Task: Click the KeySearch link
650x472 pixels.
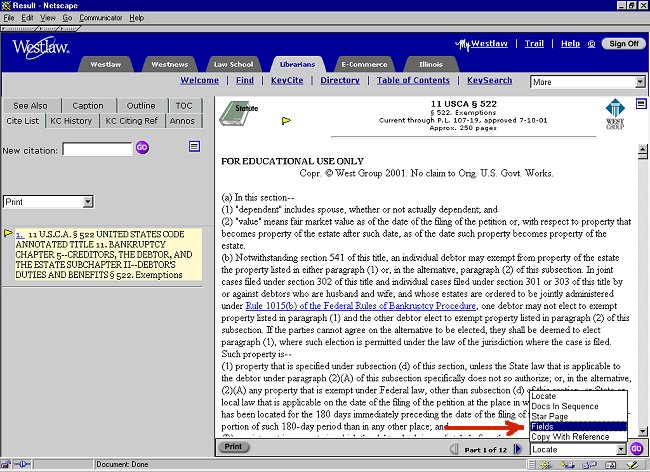Action: (490, 80)
